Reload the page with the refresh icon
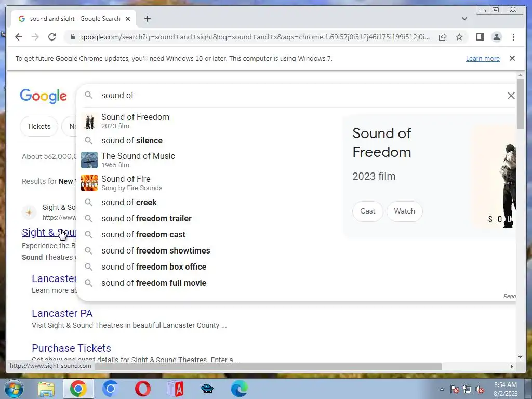Image resolution: width=532 pixels, height=399 pixels. [x=52, y=37]
